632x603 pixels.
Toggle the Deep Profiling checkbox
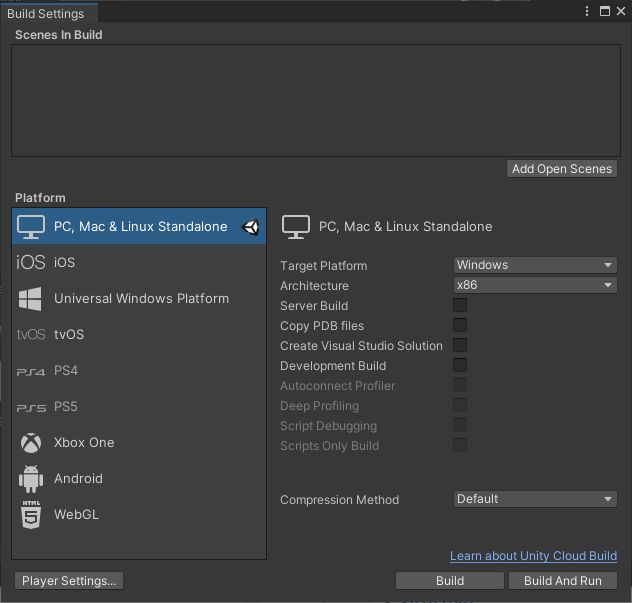point(460,405)
